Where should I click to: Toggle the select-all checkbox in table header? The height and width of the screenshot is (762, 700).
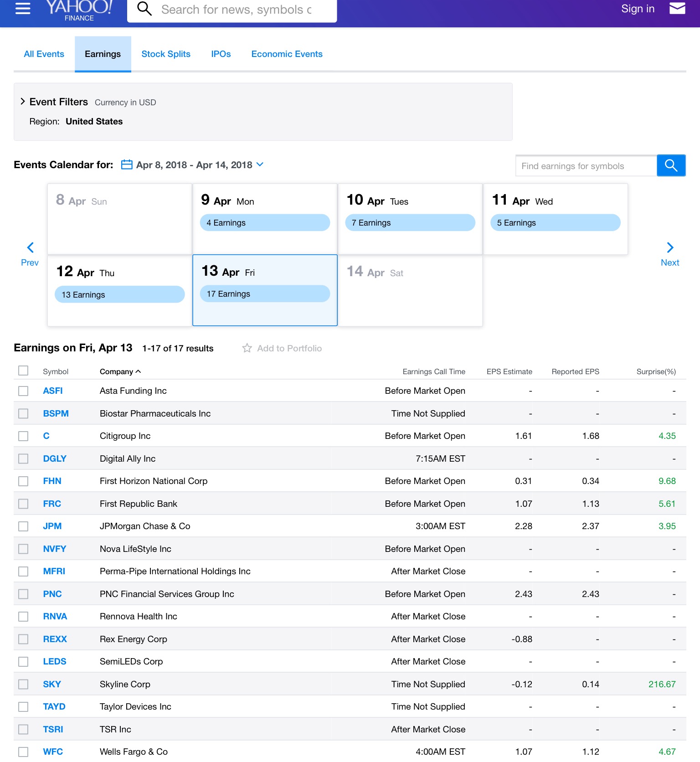pyautogui.click(x=23, y=371)
